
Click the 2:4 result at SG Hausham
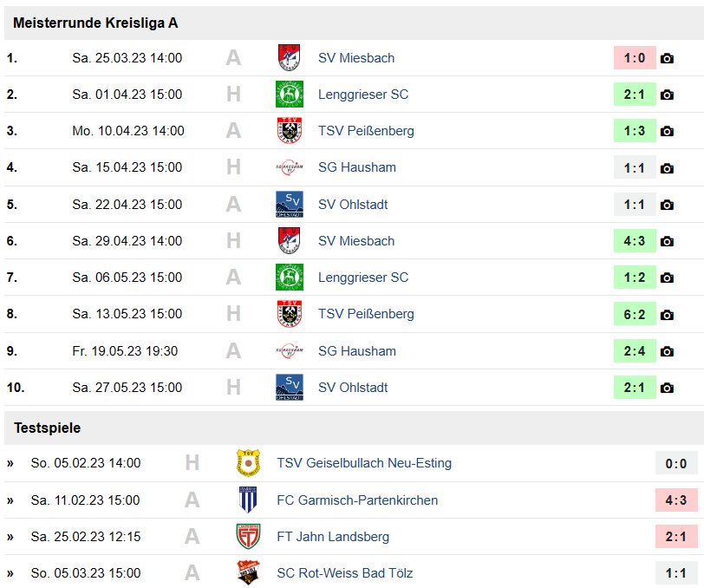pos(635,351)
